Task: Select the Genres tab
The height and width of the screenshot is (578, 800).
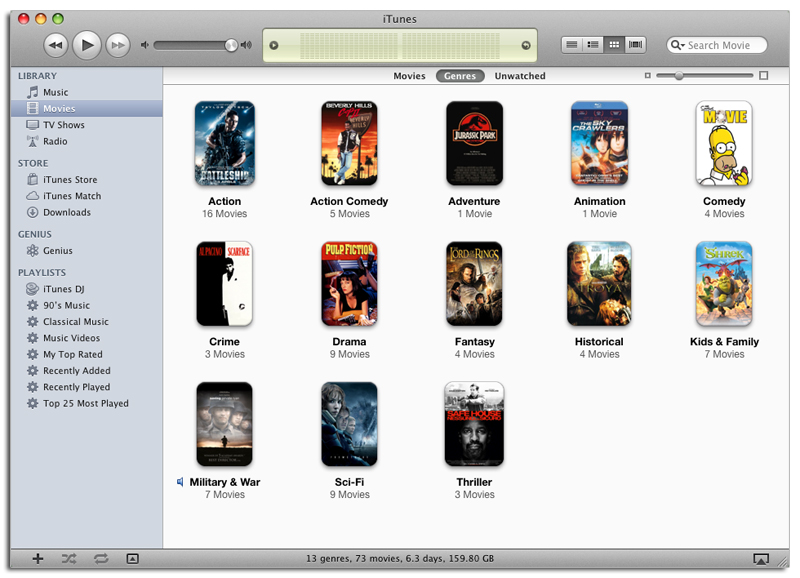Action: [x=460, y=76]
